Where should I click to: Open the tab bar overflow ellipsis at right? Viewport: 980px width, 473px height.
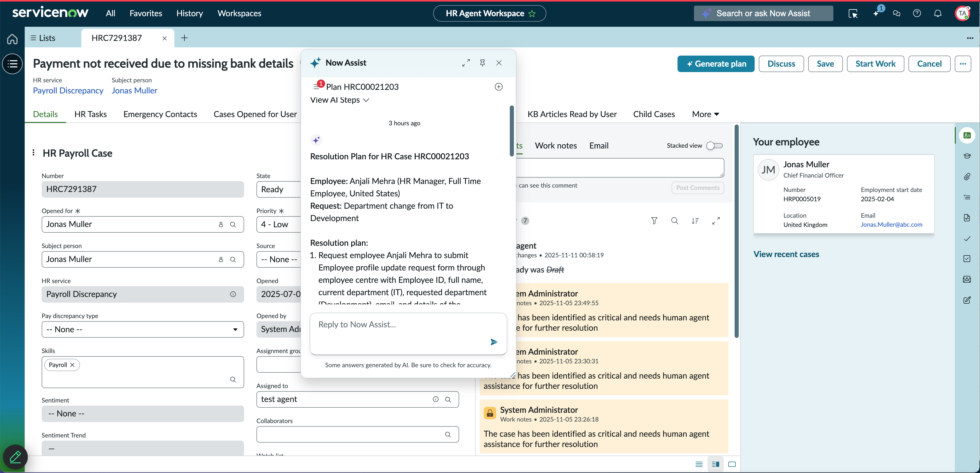pos(970,38)
